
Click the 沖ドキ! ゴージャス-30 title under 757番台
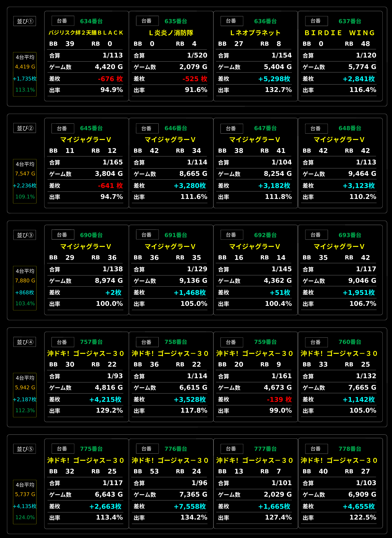click(86, 353)
